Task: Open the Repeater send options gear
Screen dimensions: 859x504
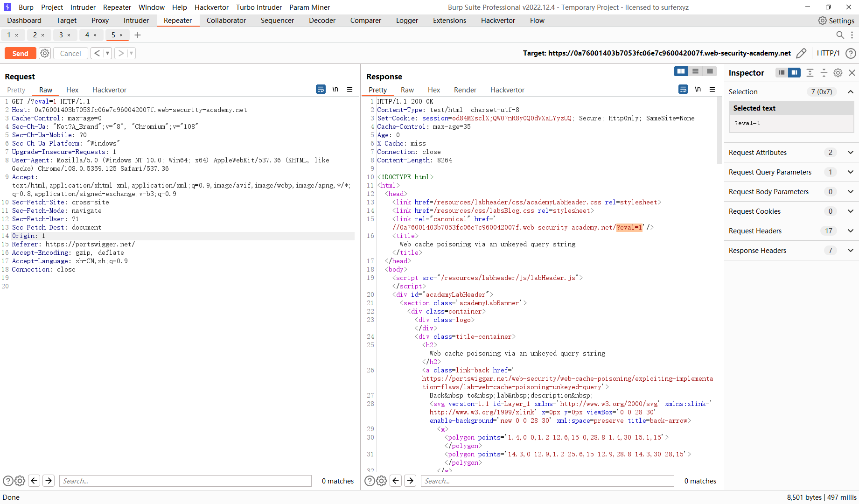Action: click(45, 53)
